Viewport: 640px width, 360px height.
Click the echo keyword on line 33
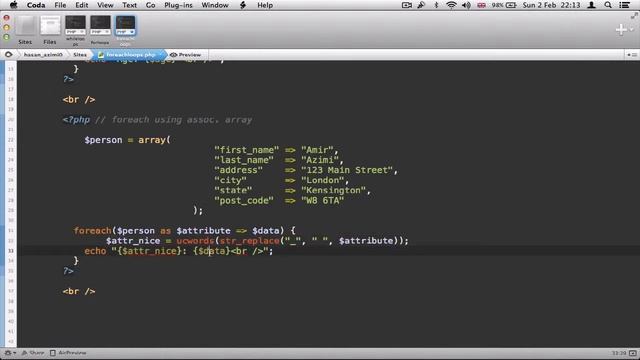pos(95,251)
